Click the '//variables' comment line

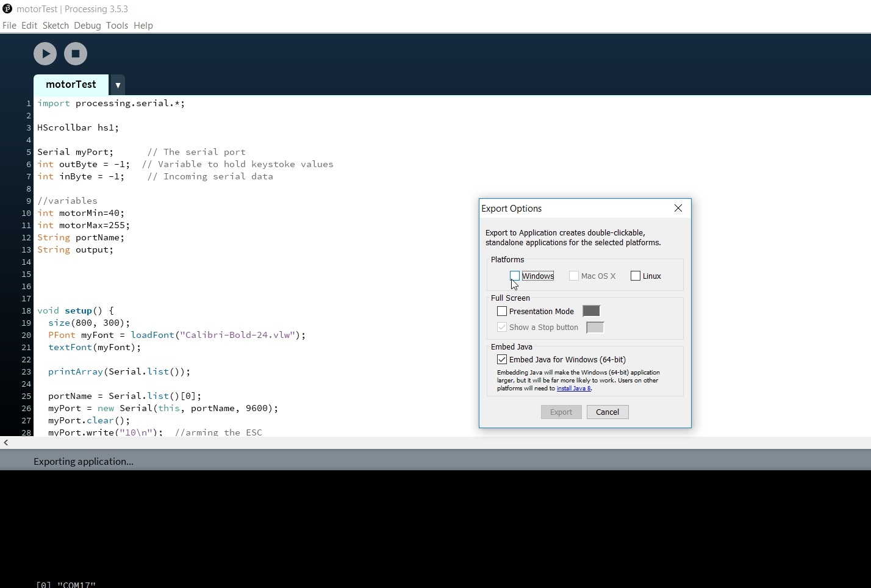[67, 201]
